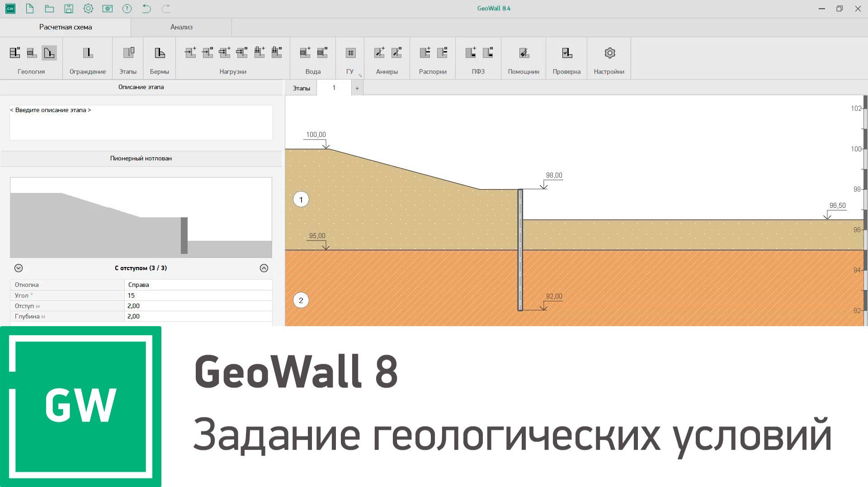Click the Пионерный котлован section header
Screen dimensions: 868x487
[x=141, y=159]
